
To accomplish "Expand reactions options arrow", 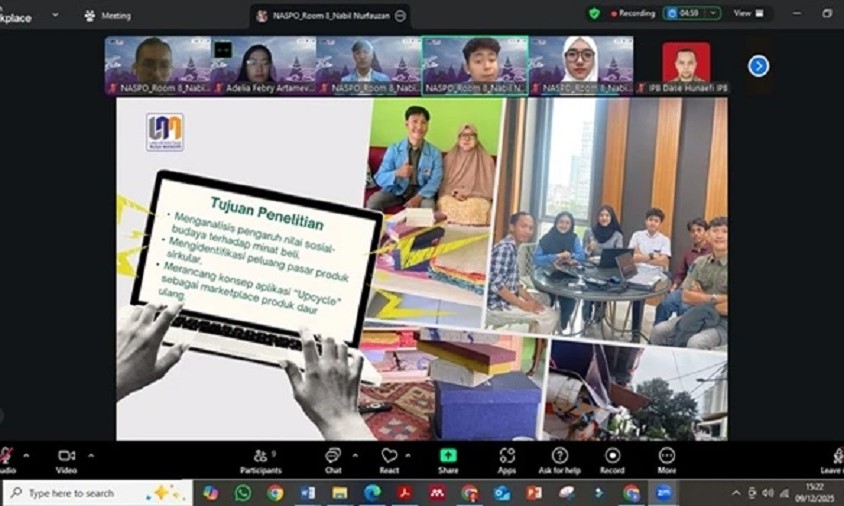I will (407, 455).
